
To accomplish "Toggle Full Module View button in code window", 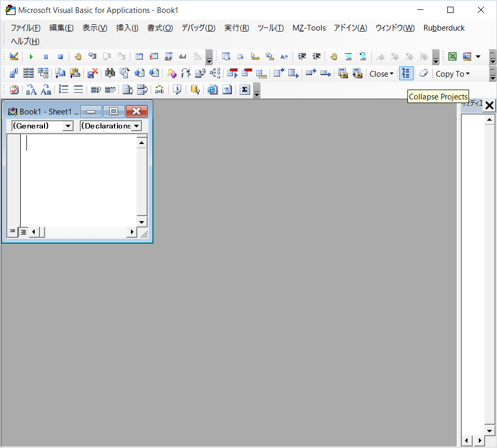I will click(x=23, y=232).
